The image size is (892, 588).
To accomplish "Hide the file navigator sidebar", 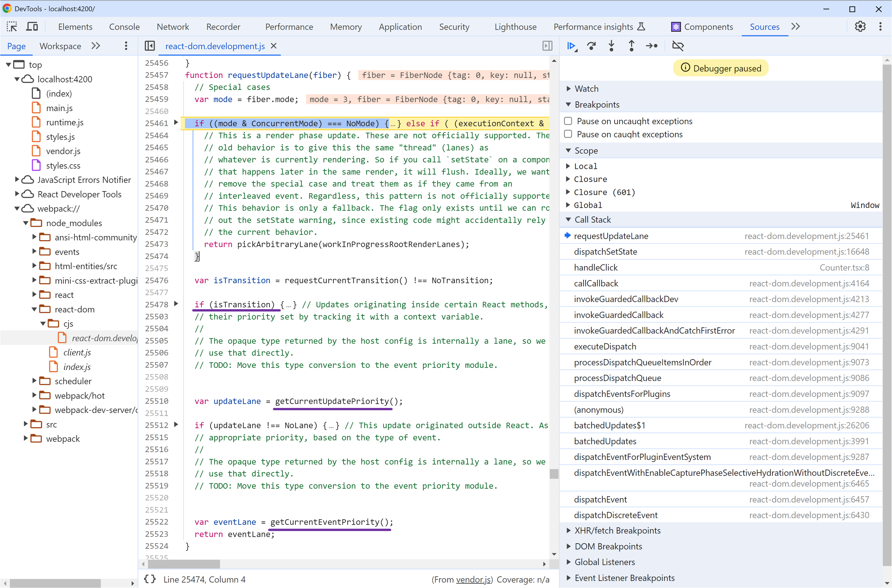I will (x=150, y=46).
